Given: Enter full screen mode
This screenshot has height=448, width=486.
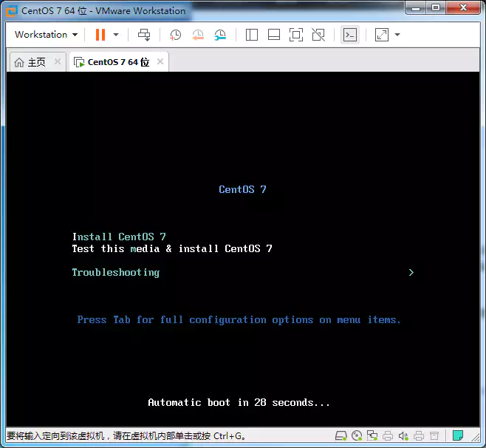Looking at the screenshot, I should (x=296, y=35).
